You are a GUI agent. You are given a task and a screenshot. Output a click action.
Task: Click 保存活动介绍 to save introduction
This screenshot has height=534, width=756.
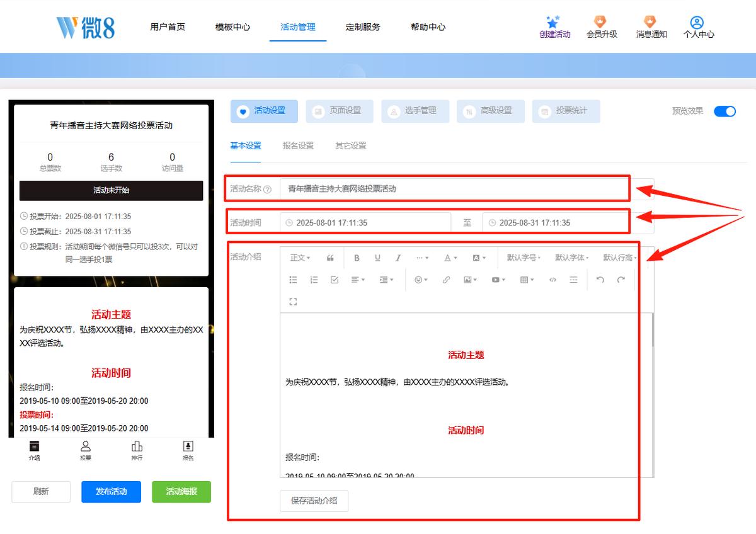pos(314,501)
